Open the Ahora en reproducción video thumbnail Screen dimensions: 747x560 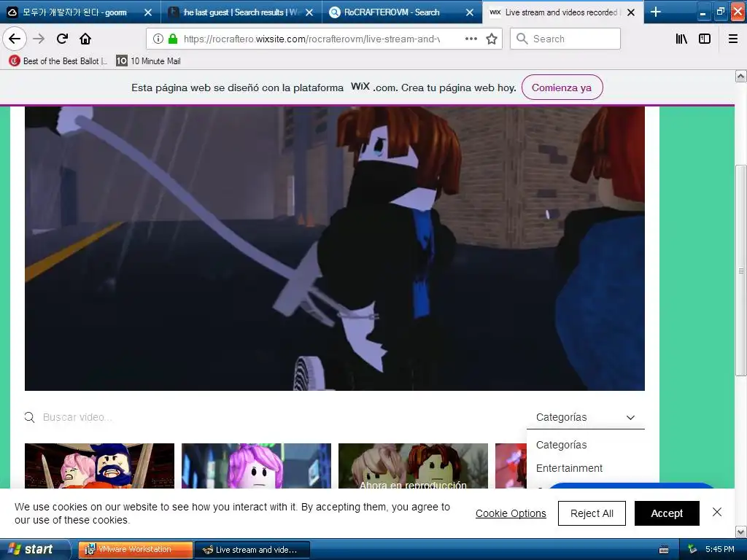pos(413,466)
